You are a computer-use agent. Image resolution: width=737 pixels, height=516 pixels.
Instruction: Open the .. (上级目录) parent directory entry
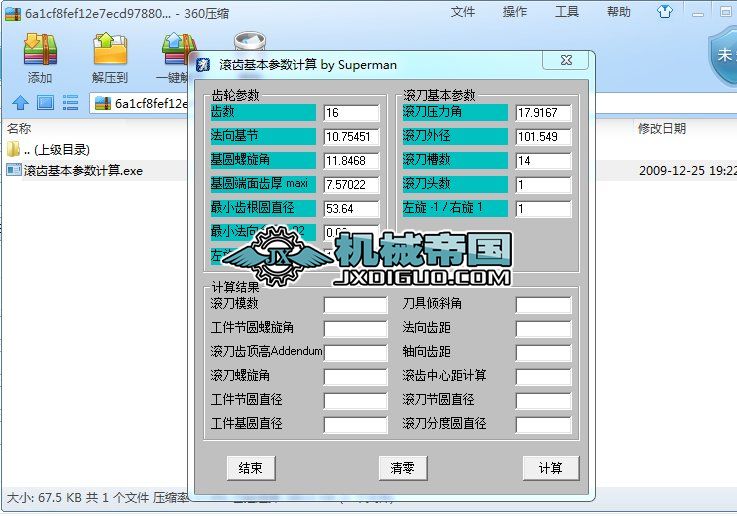(x=49, y=150)
